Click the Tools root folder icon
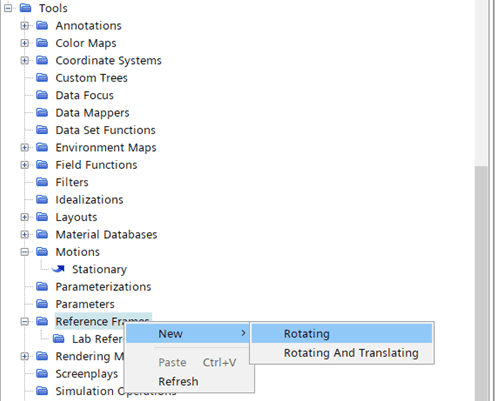The image size is (496, 401). 25,8
